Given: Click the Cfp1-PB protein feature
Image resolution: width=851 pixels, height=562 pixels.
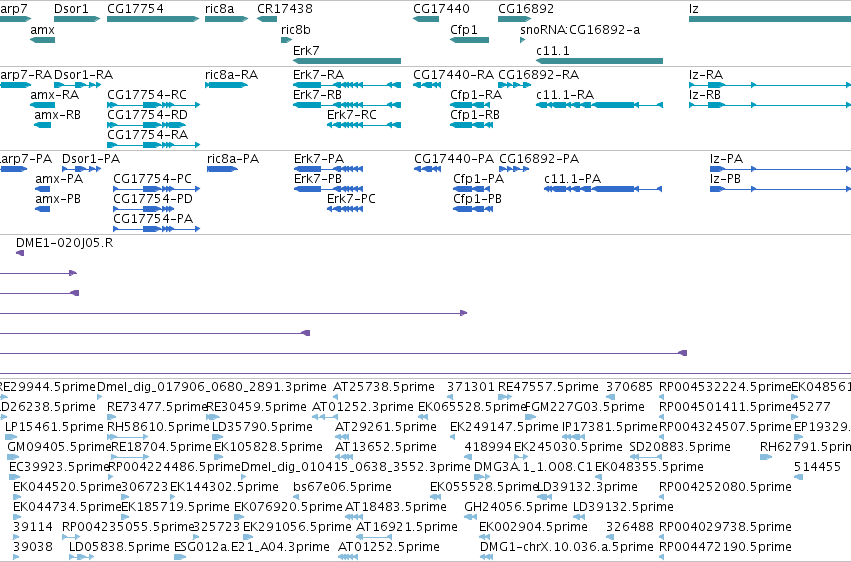Looking at the screenshot, I should (473, 209).
